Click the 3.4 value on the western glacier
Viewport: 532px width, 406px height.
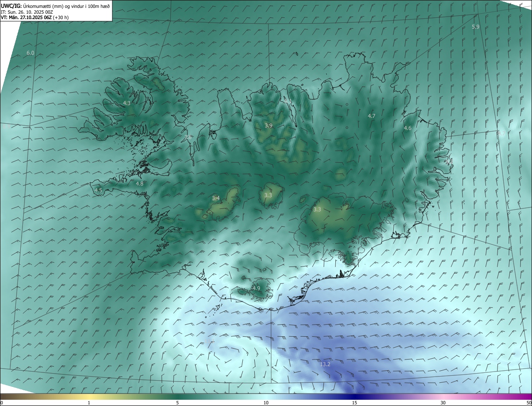point(216,198)
